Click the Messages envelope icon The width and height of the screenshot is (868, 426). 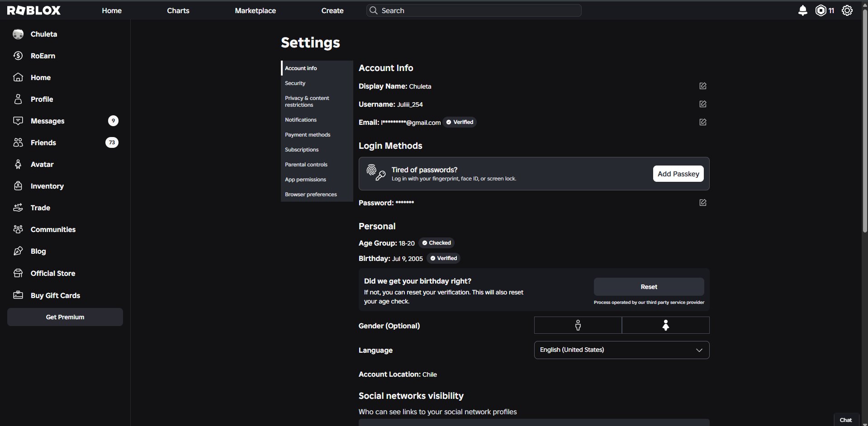[x=18, y=121]
